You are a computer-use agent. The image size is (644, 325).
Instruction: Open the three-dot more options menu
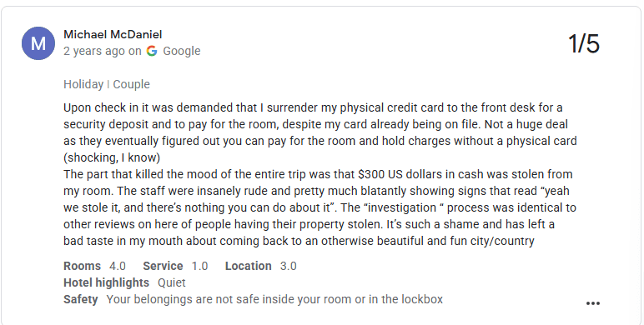[x=592, y=303]
